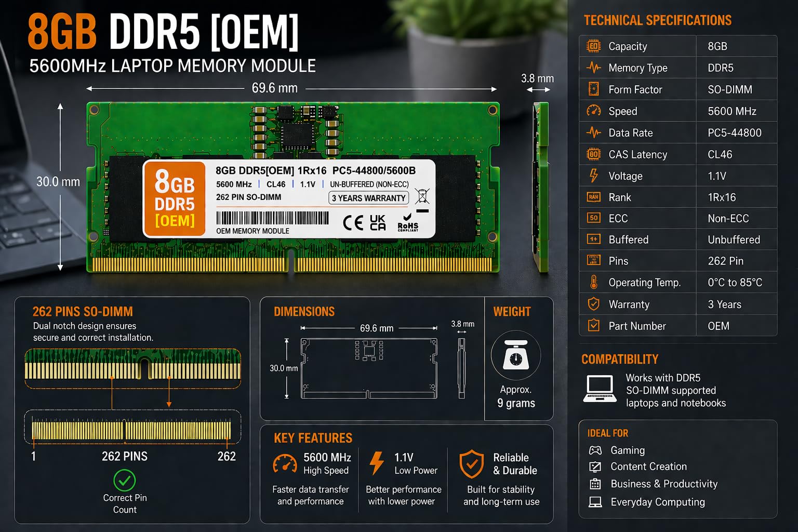
Task: Click the Operating Temp thermometer icon
Action: (x=593, y=282)
